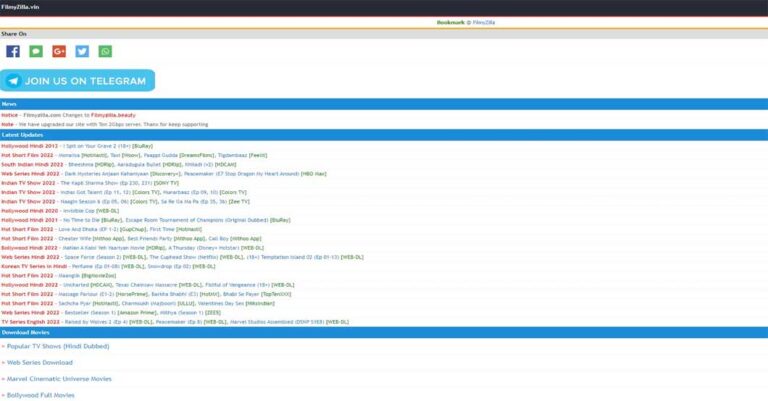This screenshot has width=768, height=401.
Task: Open Mithya Season 1 ZEE5 link
Action: pos(181,313)
